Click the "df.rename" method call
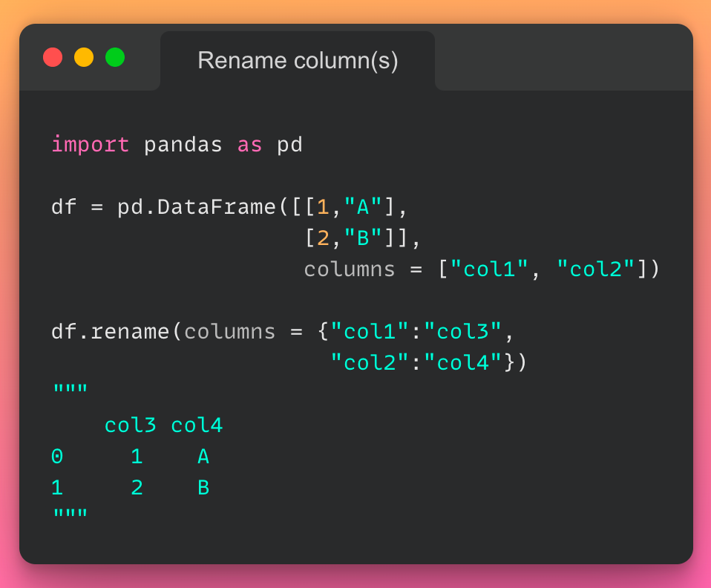Image resolution: width=711 pixels, height=588 pixels. 111,331
